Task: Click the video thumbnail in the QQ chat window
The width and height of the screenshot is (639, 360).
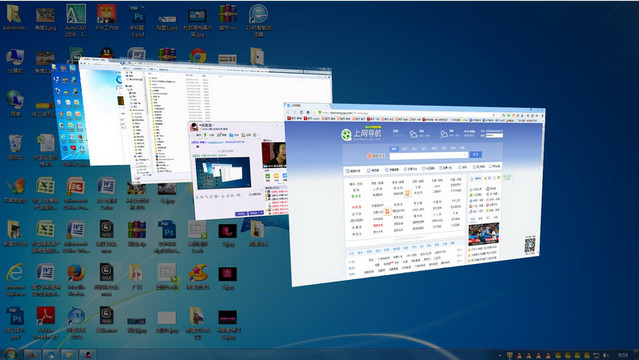Action: click(274, 155)
